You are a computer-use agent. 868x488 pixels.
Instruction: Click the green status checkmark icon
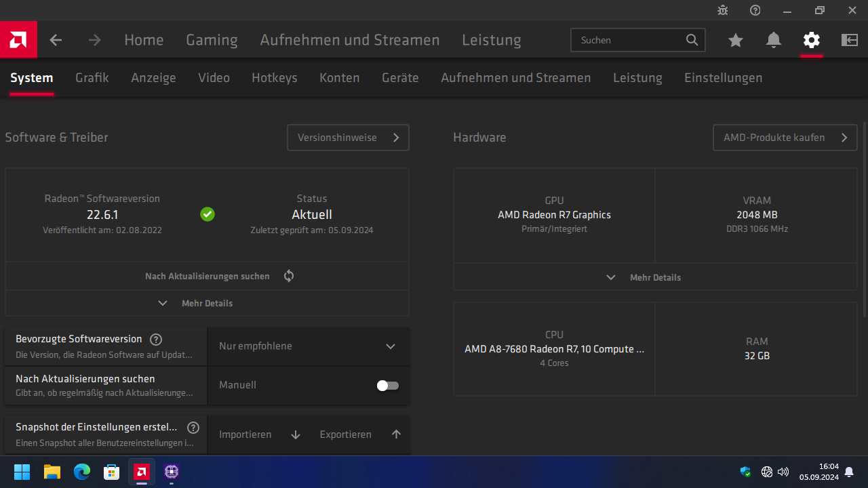208,214
